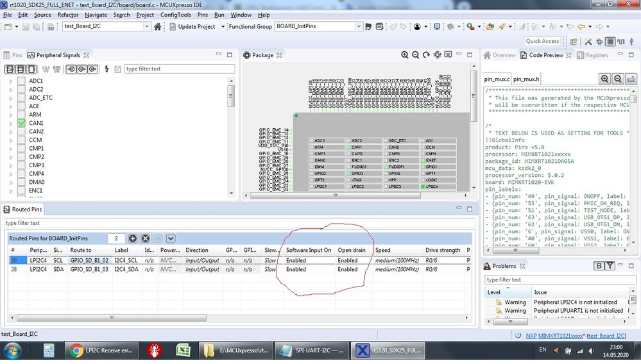The image size is (641, 364).
Task: Click the Software Input On column header
Action: click(x=309, y=250)
